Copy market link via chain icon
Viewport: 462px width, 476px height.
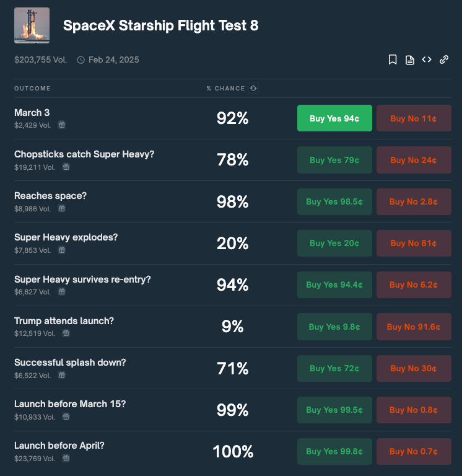click(x=444, y=59)
